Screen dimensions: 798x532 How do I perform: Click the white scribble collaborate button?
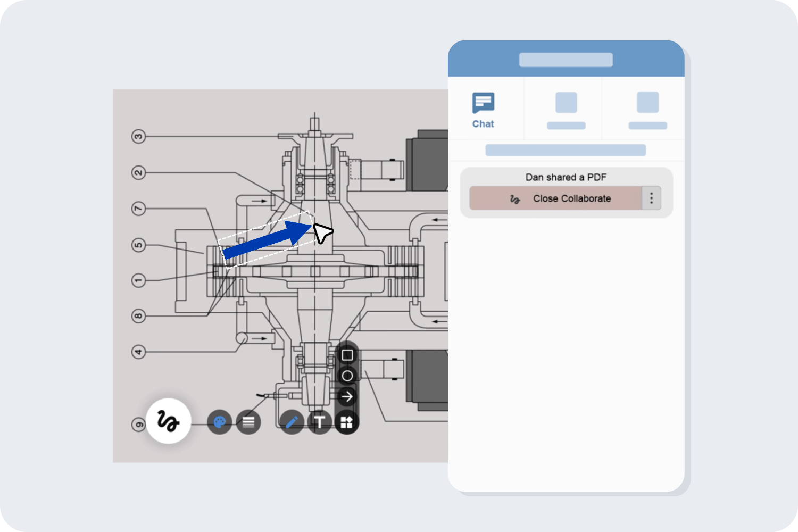(168, 421)
